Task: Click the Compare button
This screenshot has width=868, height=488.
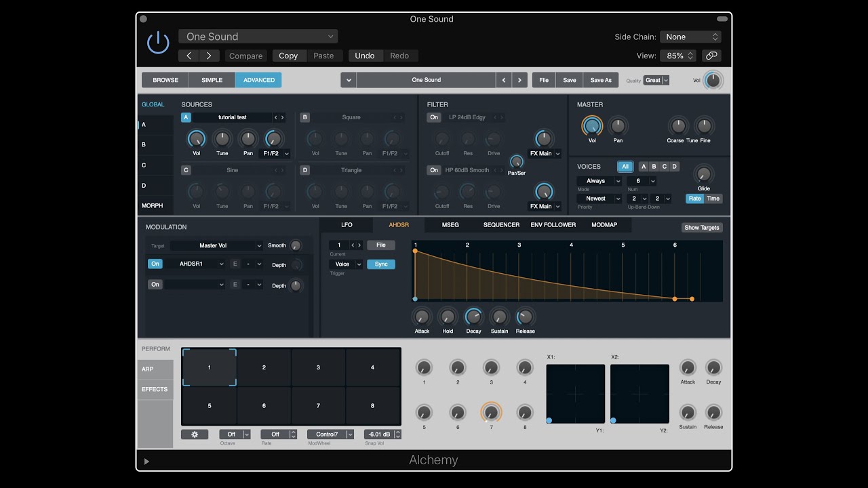Action: coord(245,56)
